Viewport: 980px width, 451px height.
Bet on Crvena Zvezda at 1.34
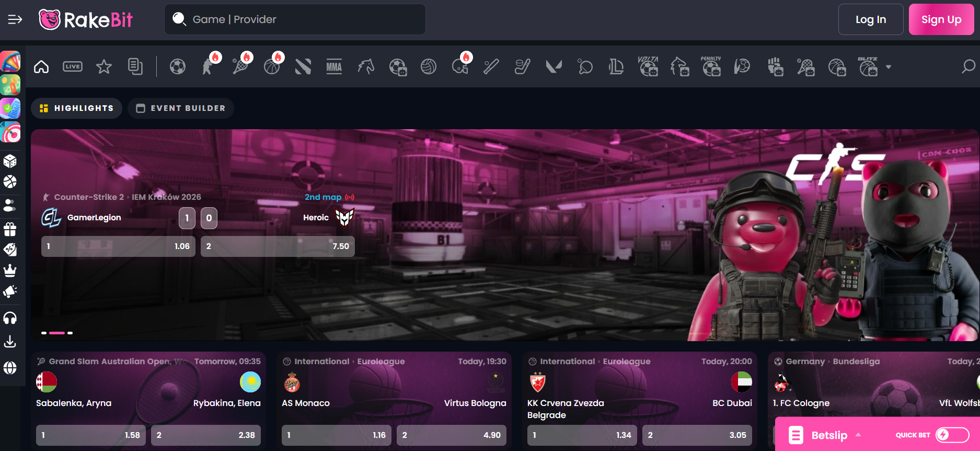pyautogui.click(x=582, y=435)
